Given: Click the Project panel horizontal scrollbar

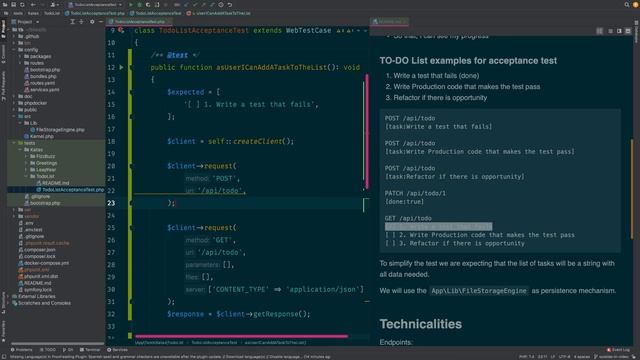Looking at the screenshot, I should click(58, 344).
